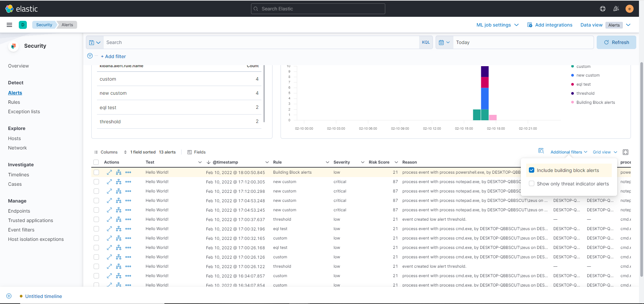Open the Security breadcrumb link

44,25
